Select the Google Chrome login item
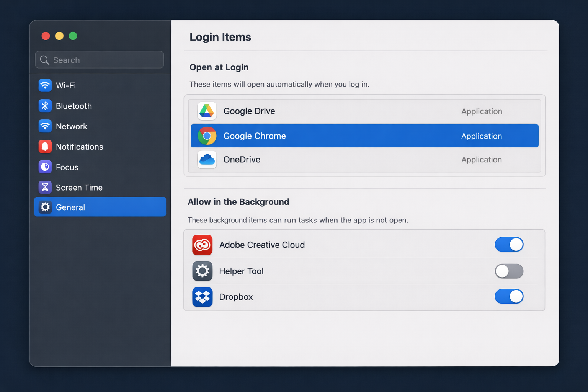This screenshot has height=392, width=588. point(364,136)
